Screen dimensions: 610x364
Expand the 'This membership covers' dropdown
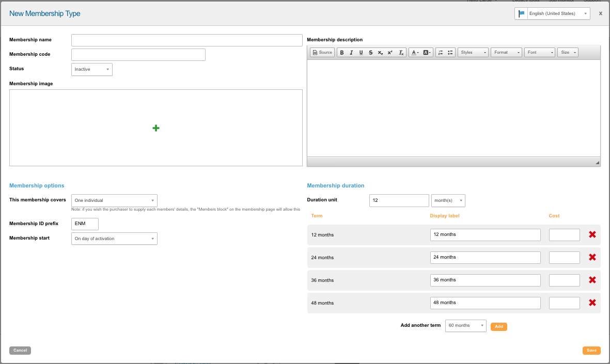(x=114, y=200)
